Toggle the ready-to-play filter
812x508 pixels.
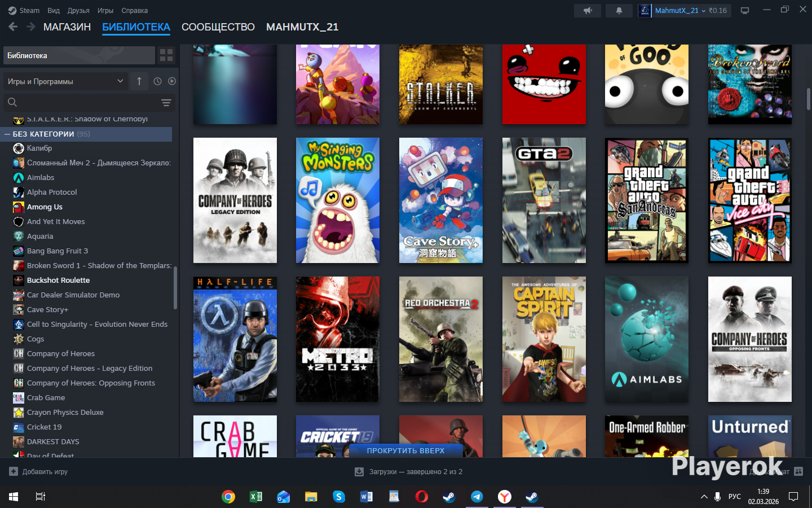tap(172, 81)
